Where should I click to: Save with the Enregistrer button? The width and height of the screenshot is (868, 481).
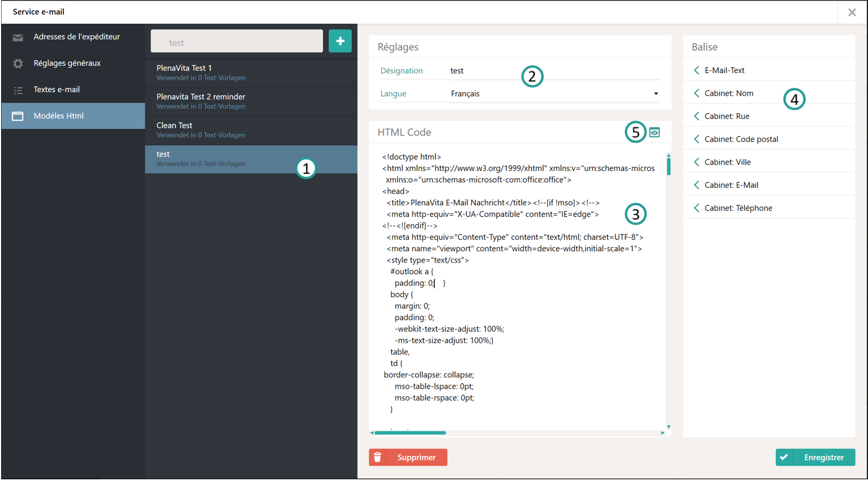click(815, 457)
